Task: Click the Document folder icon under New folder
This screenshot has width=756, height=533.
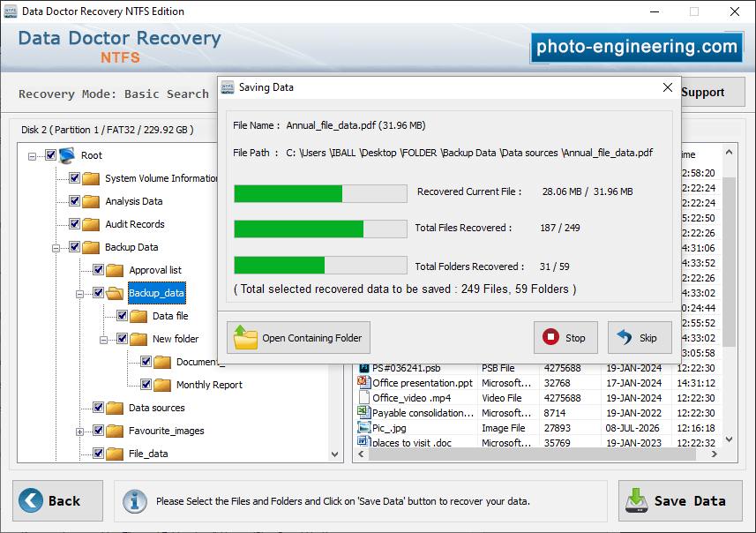Action: coord(162,362)
